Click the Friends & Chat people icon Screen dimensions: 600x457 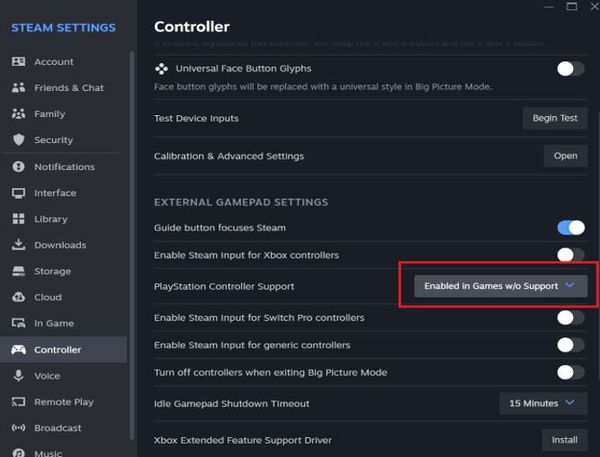pos(18,88)
